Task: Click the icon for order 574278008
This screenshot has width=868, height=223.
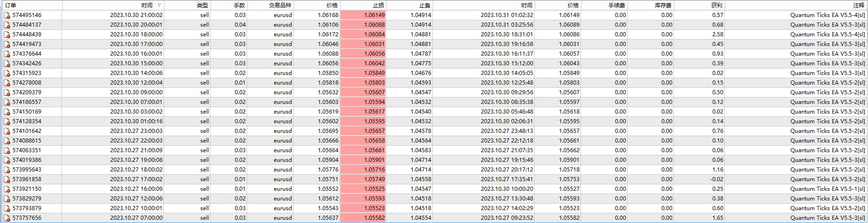Action: (x=7, y=83)
